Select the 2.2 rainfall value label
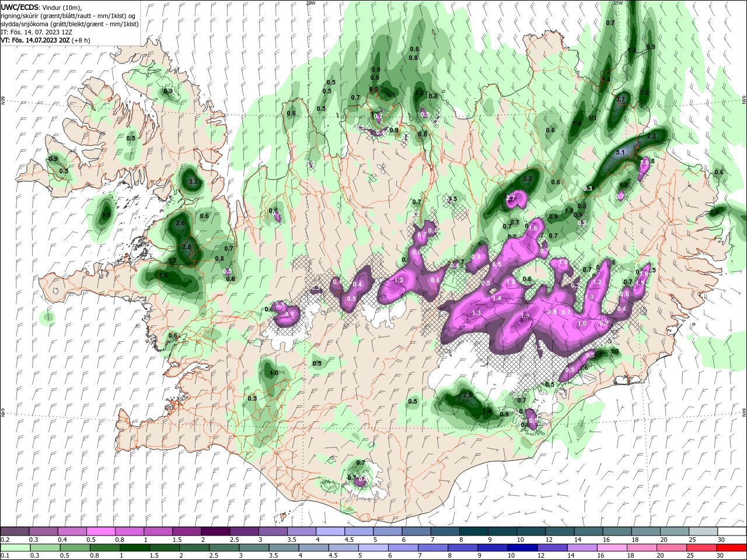This screenshot has width=747, height=560. click(x=528, y=178)
